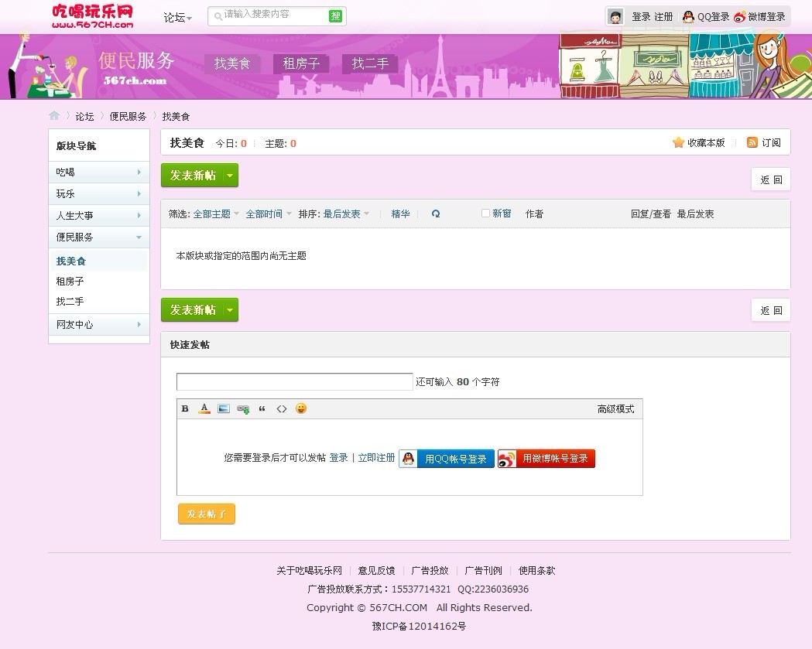Click the lower 返回 button

coord(770,310)
